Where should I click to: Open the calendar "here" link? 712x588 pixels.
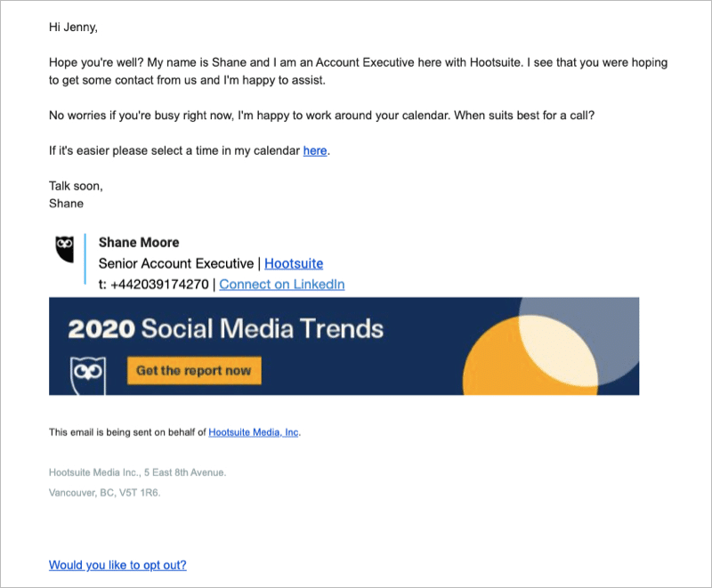(x=315, y=150)
